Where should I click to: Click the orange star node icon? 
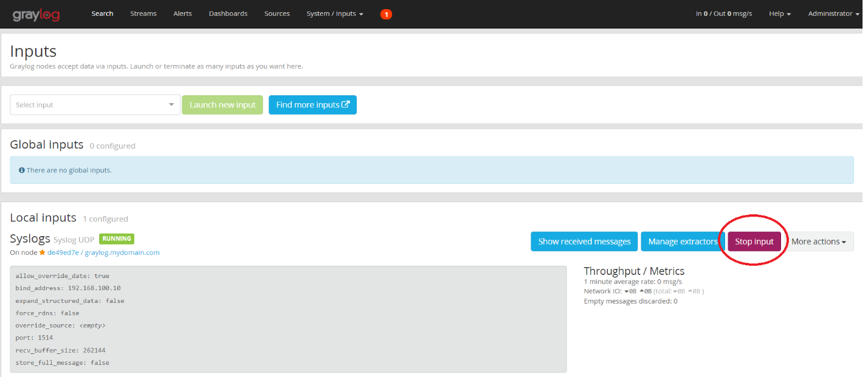(43, 253)
